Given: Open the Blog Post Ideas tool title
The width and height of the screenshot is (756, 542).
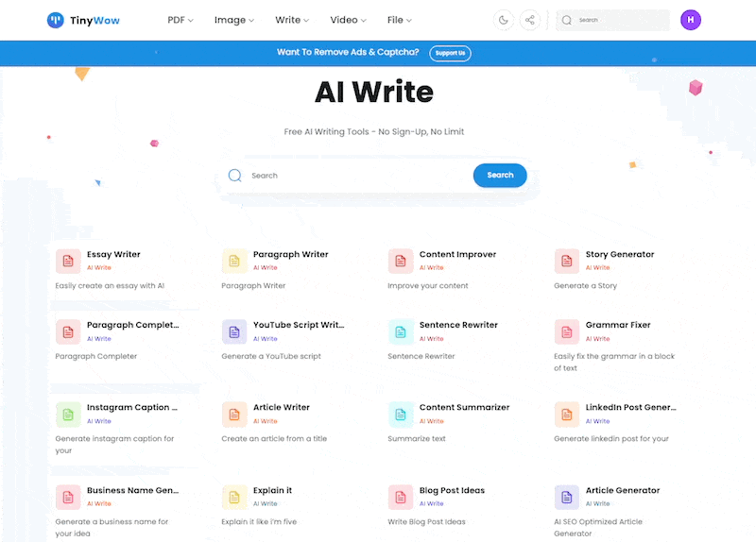Looking at the screenshot, I should [x=452, y=490].
